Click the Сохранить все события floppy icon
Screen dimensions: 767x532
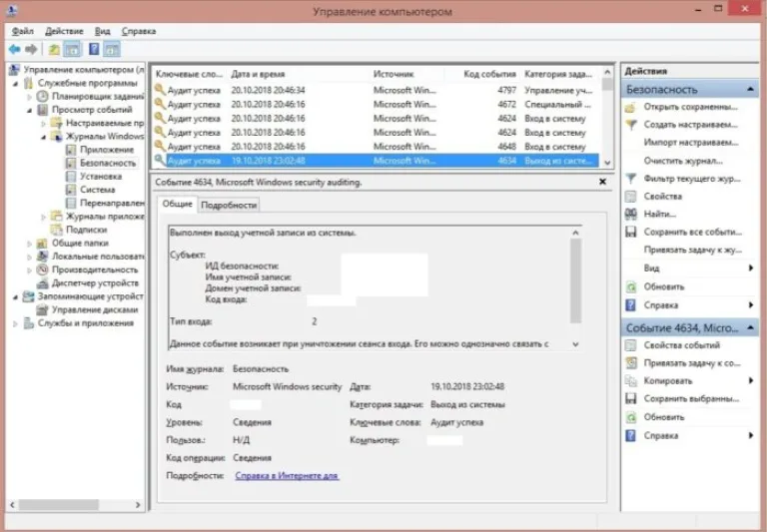(x=631, y=232)
